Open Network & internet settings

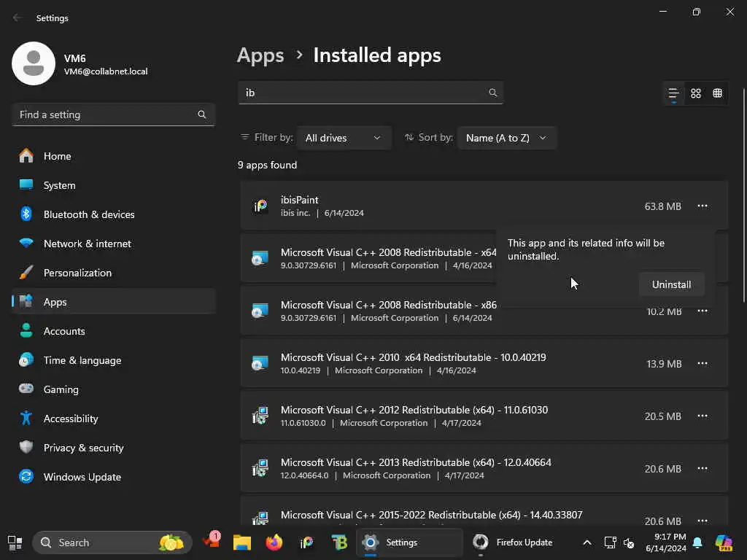pos(113,244)
